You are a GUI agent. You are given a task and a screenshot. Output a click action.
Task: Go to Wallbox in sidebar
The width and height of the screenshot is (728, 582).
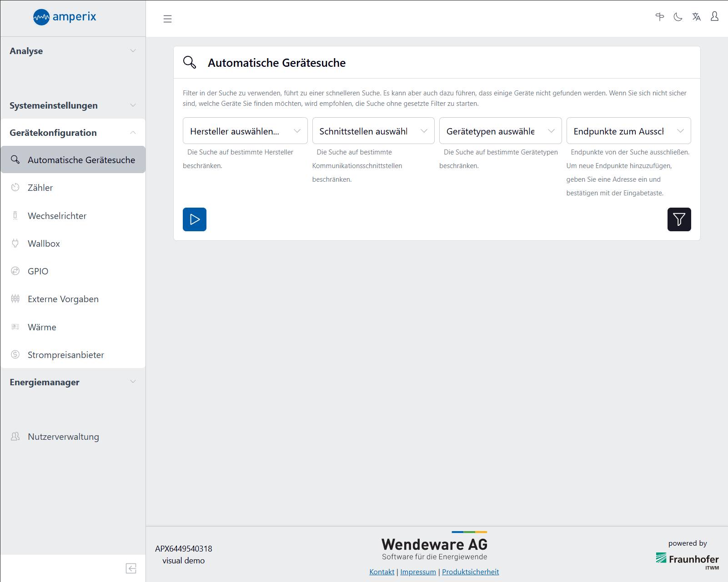point(44,244)
